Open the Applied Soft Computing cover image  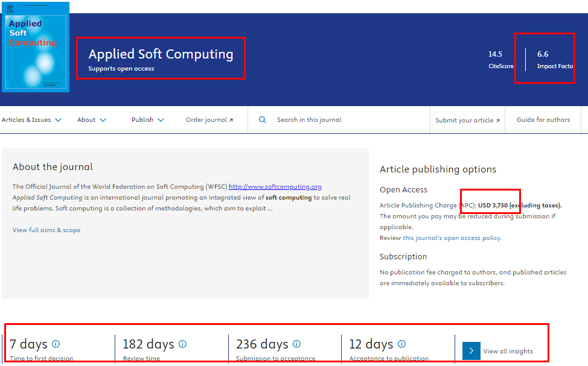click(x=36, y=47)
